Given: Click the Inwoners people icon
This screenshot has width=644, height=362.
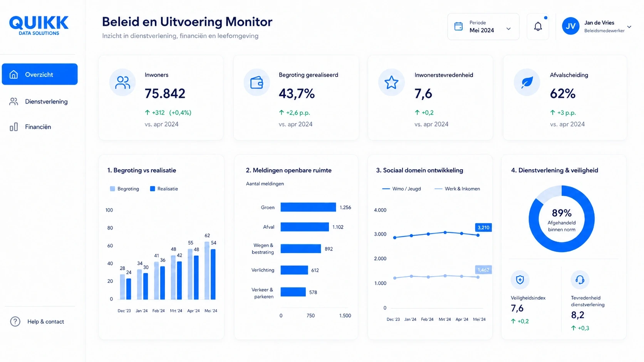Looking at the screenshot, I should click(x=122, y=82).
